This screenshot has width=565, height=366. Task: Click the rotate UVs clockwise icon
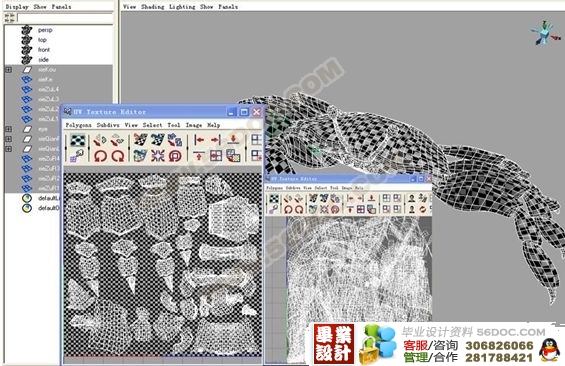tap(117, 156)
